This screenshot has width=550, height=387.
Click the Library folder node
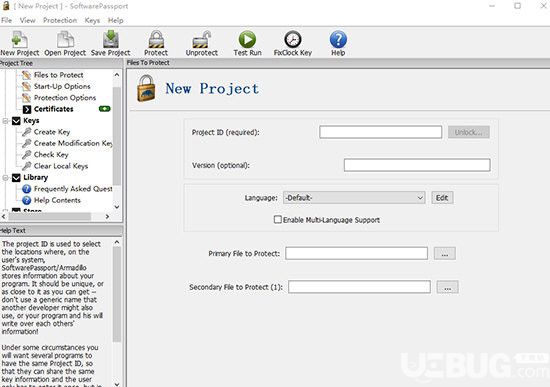[35, 178]
